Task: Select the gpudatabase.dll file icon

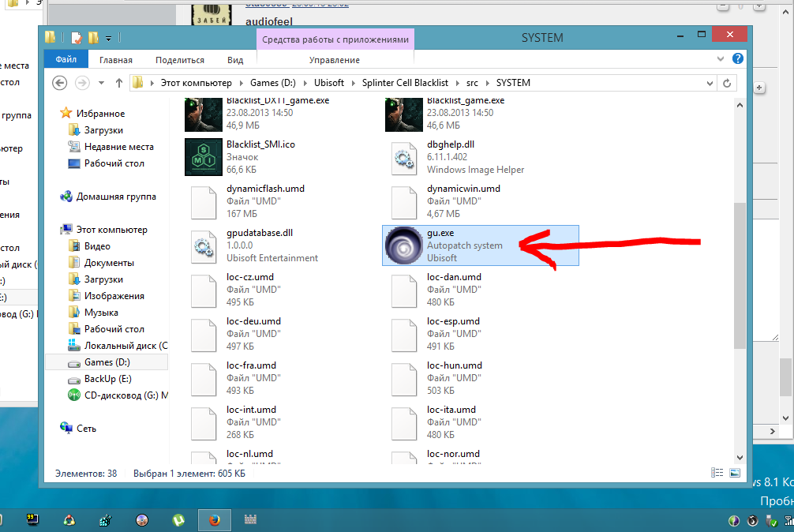Action: [x=204, y=245]
